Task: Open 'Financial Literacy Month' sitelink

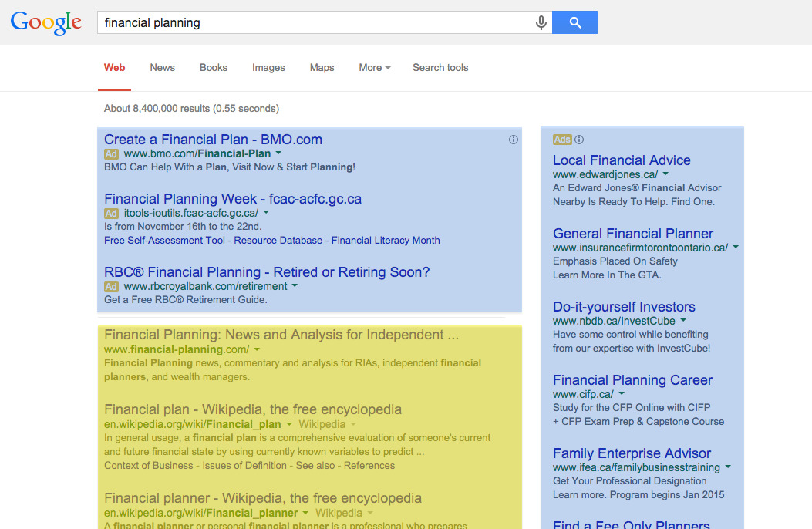Action: [x=386, y=240]
